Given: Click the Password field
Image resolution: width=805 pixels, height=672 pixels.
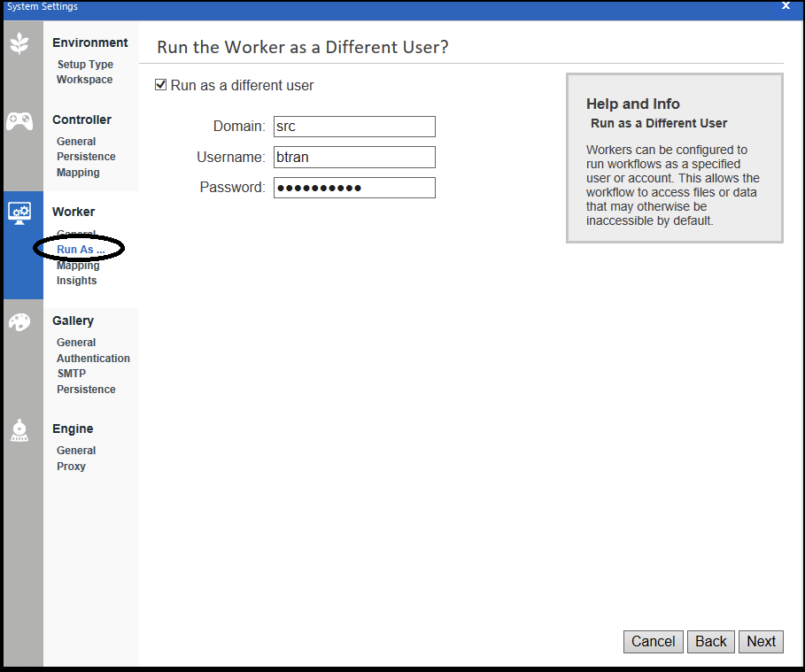Looking at the screenshot, I should pyautogui.click(x=353, y=188).
